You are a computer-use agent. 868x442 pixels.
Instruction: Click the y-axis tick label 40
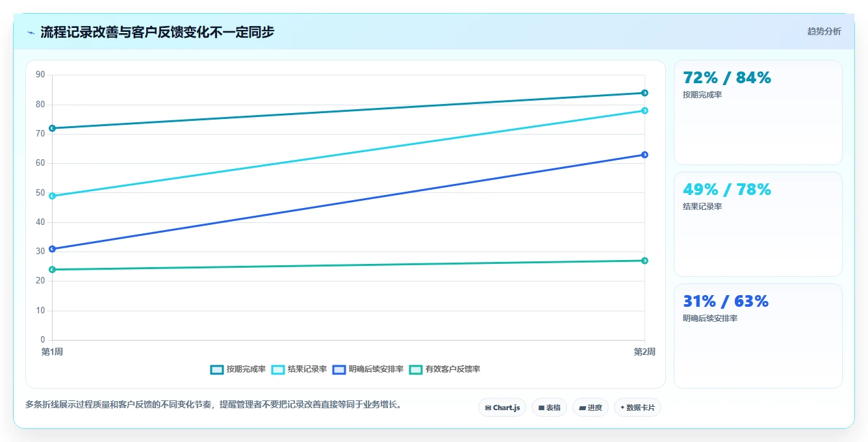tap(40, 222)
